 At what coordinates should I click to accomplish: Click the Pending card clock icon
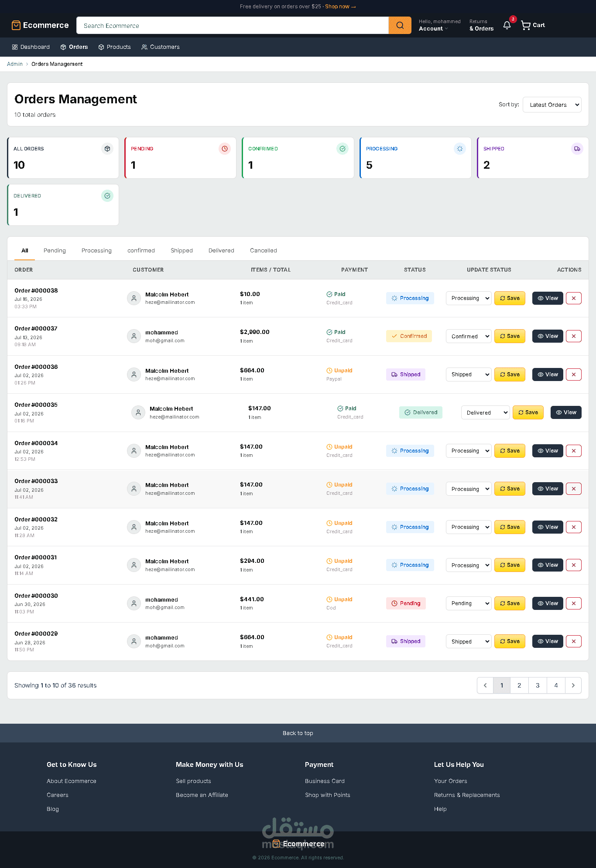pyautogui.click(x=225, y=149)
